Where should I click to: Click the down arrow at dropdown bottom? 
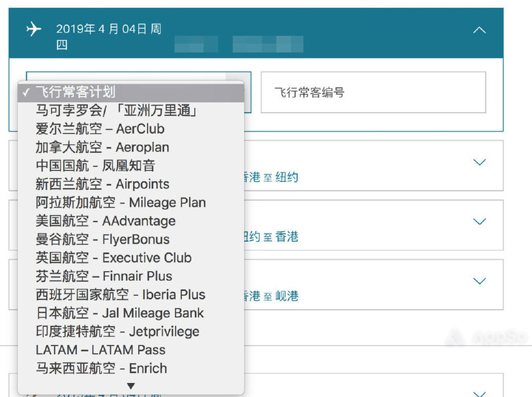131,386
